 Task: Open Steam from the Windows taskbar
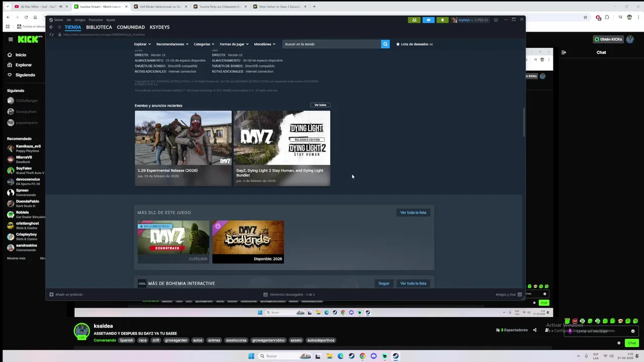click(x=395, y=356)
